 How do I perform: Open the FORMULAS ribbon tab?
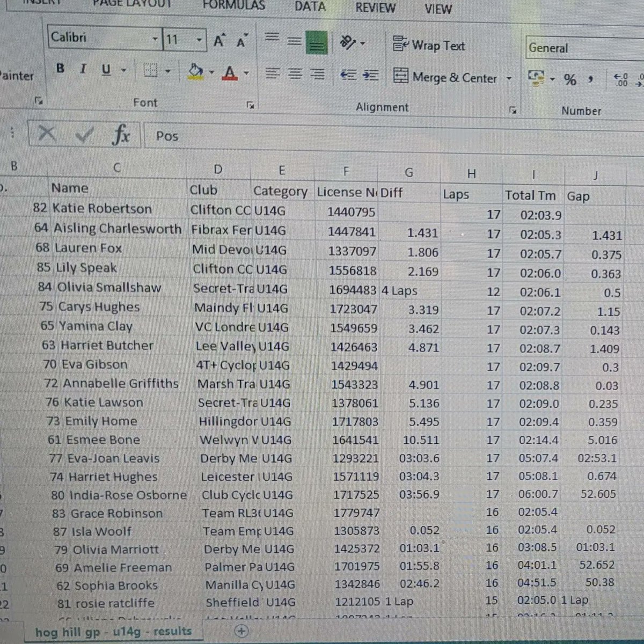tap(233, 5)
